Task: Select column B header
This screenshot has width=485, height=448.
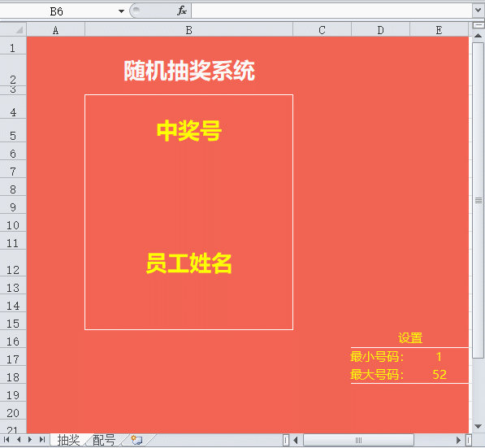Action: pyautogui.click(x=188, y=30)
